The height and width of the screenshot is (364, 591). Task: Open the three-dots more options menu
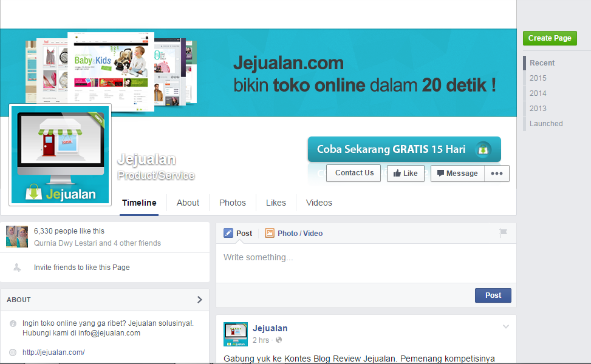point(497,173)
